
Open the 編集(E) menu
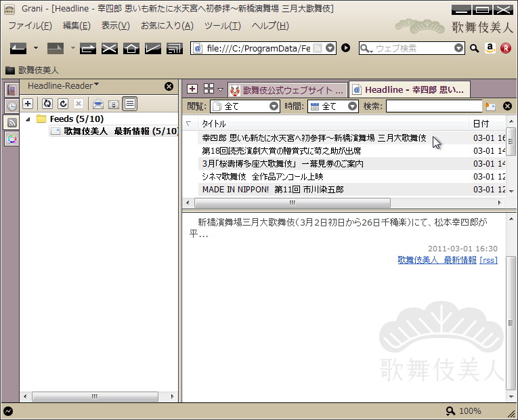77,26
